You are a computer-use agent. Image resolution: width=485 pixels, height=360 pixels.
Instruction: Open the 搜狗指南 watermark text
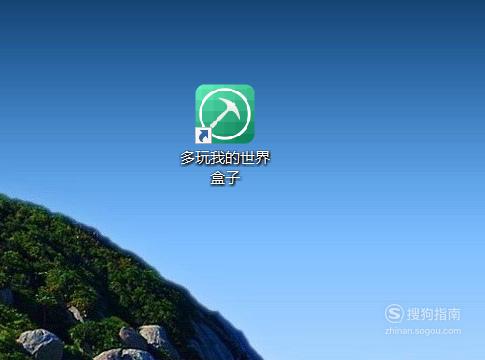point(434,314)
